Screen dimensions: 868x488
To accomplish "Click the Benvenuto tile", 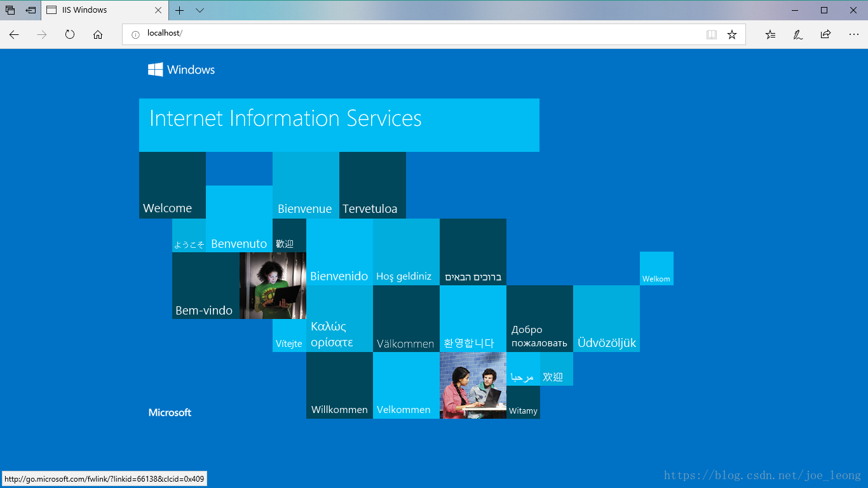I will coord(239,219).
